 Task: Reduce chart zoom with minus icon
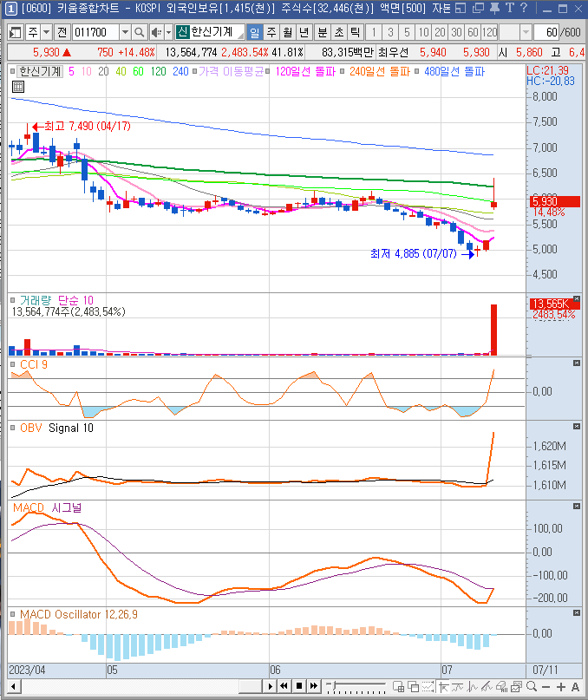tap(546, 687)
